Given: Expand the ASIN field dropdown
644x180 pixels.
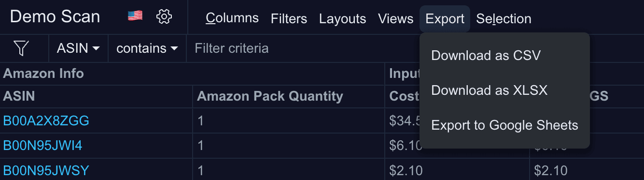Looking at the screenshot, I should click(x=78, y=48).
